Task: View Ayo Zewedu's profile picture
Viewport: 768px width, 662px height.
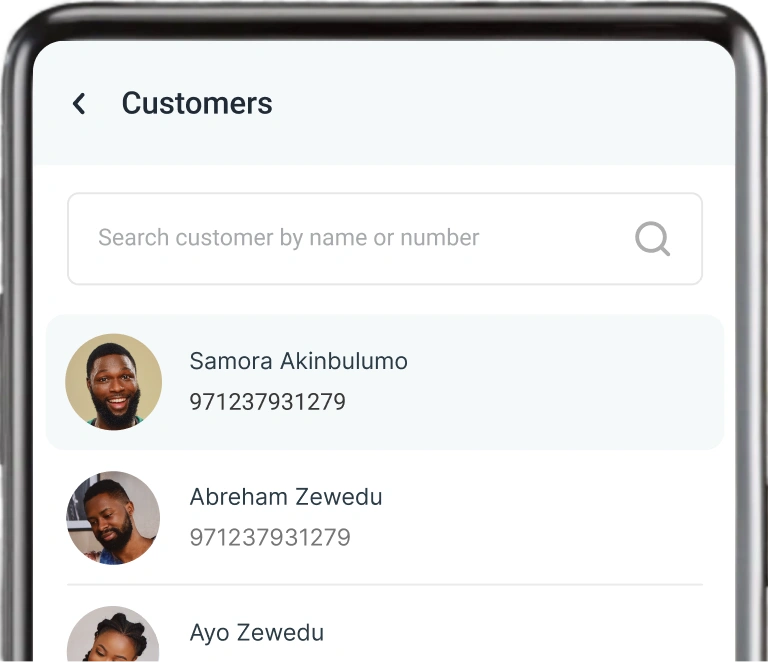Action: [x=113, y=634]
